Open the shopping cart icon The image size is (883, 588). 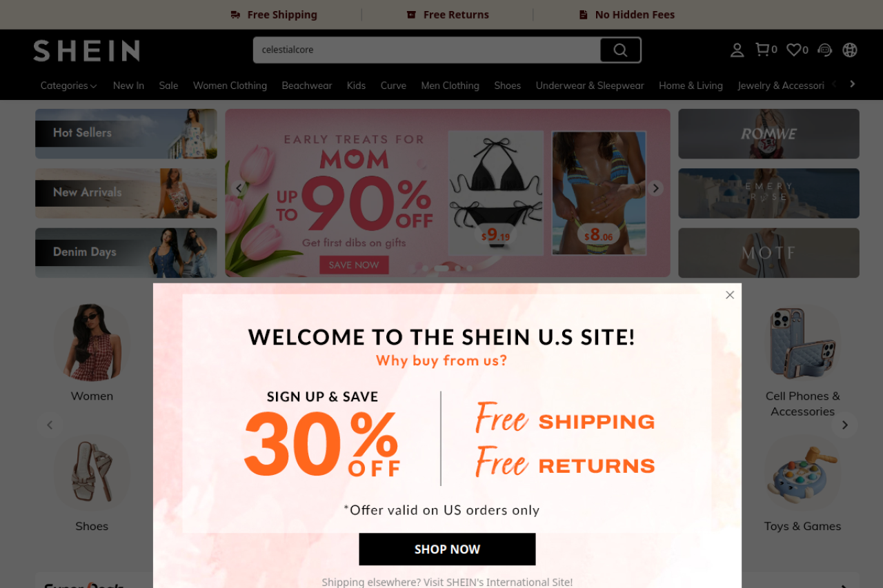tap(766, 50)
